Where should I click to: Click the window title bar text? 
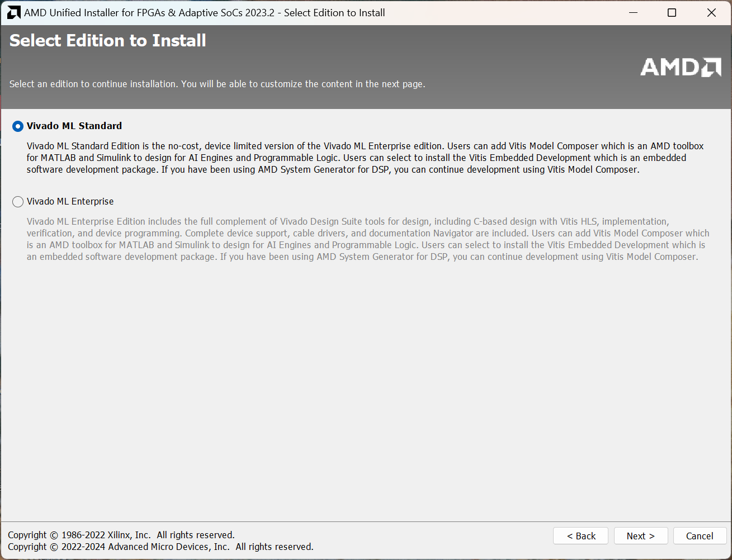click(x=205, y=13)
